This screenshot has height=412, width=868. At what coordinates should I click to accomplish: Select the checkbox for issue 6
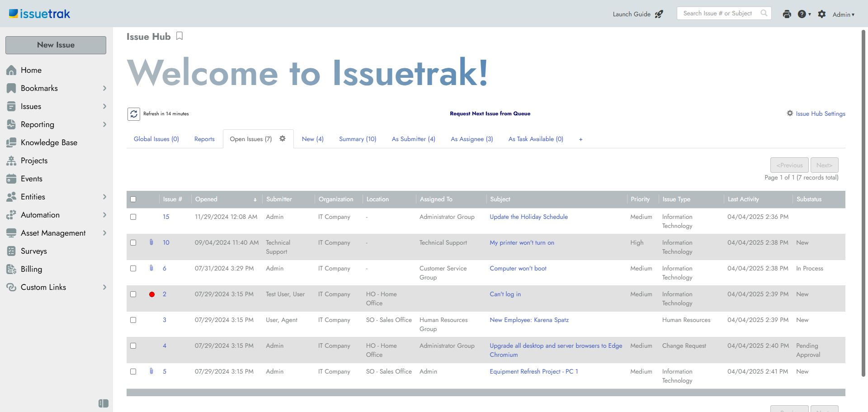pyautogui.click(x=133, y=268)
